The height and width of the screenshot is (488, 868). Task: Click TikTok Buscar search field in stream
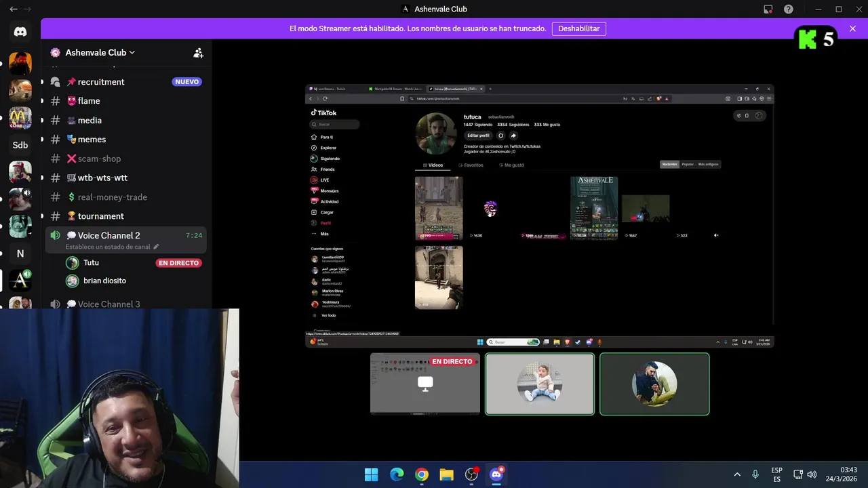[x=335, y=124]
